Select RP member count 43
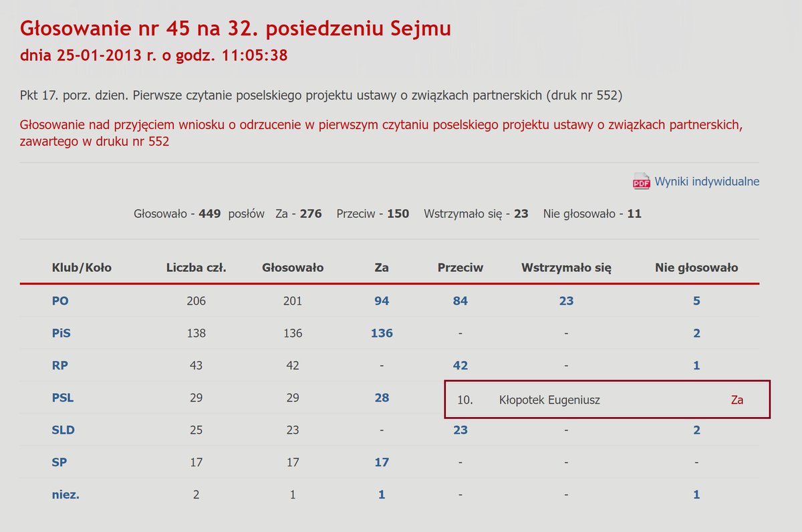 (x=196, y=366)
